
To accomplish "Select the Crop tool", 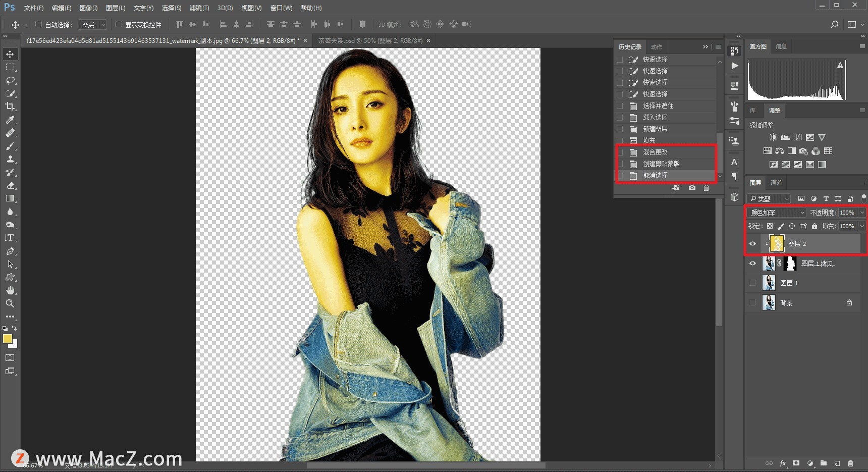I will click(10, 107).
